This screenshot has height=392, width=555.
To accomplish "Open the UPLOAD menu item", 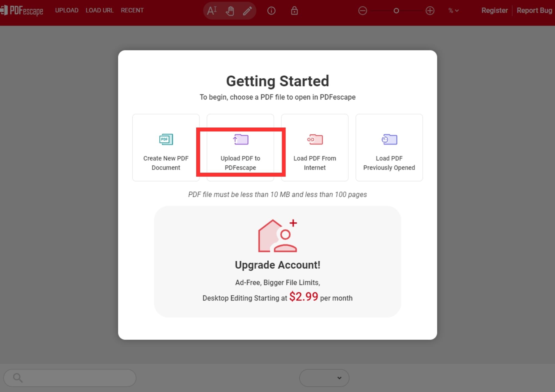I will coord(67,10).
